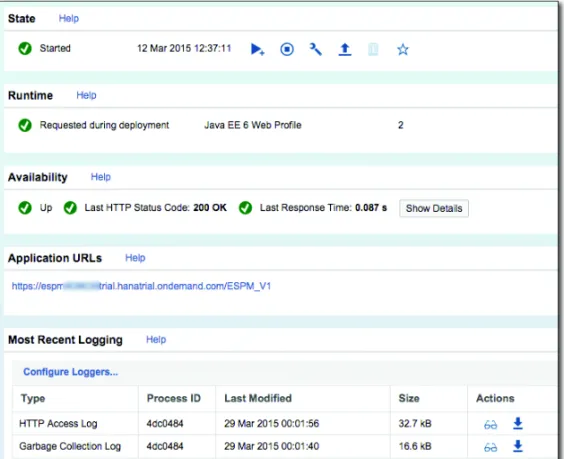Click timestamp 29 Mar 2015 00:01:56
The width and height of the screenshot is (564, 459).
tap(272, 423)
